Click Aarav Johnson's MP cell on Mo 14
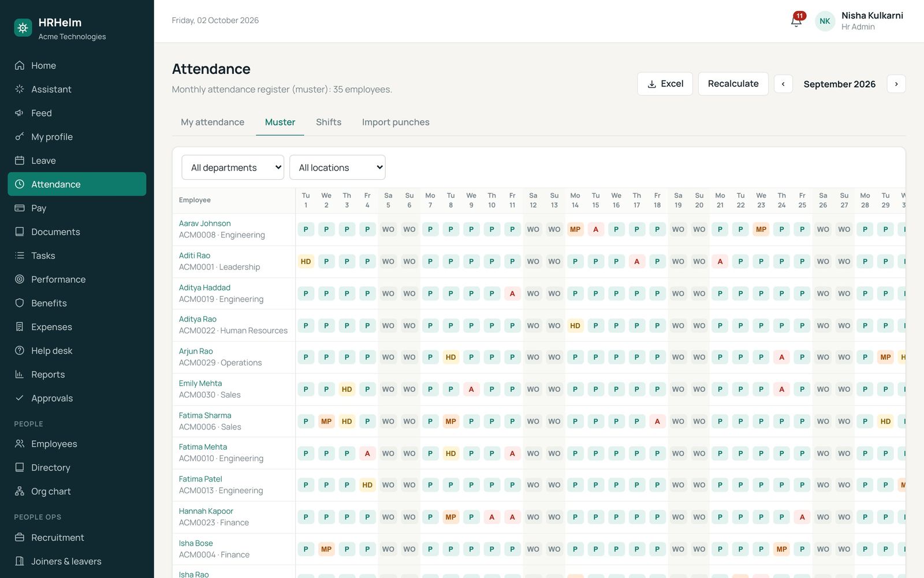 point(575,229)
